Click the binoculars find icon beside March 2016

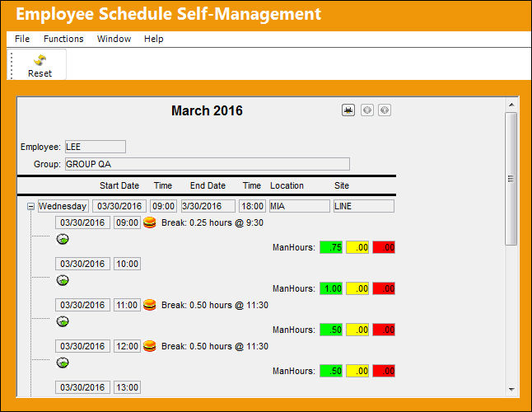[348, 110]
